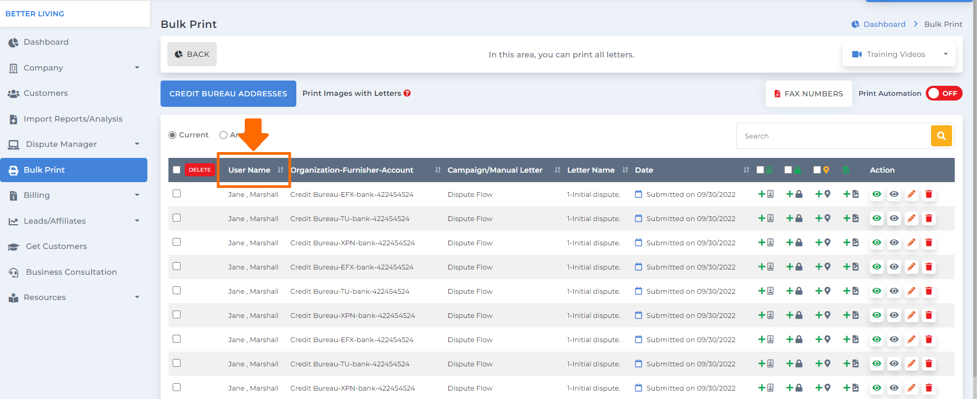Open CREDIT BUREAU ADDRESSES
Screen dimensions: 980x399
pos(228,94)
